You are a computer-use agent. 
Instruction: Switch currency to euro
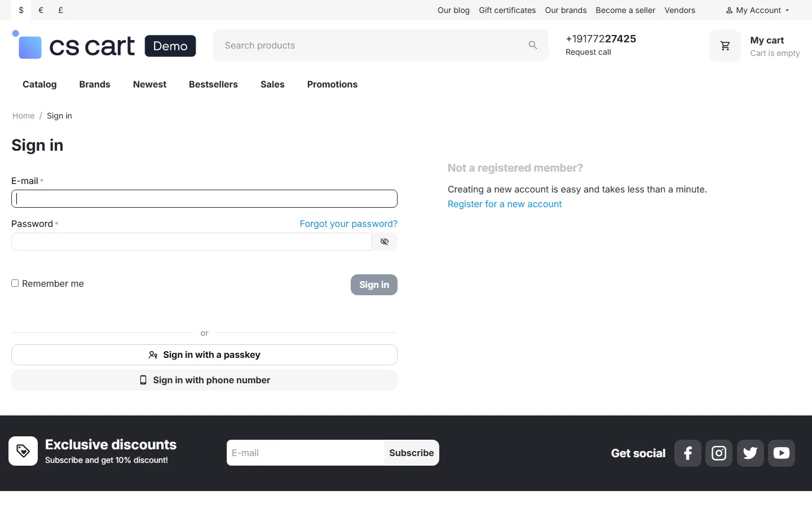point(41,10)
